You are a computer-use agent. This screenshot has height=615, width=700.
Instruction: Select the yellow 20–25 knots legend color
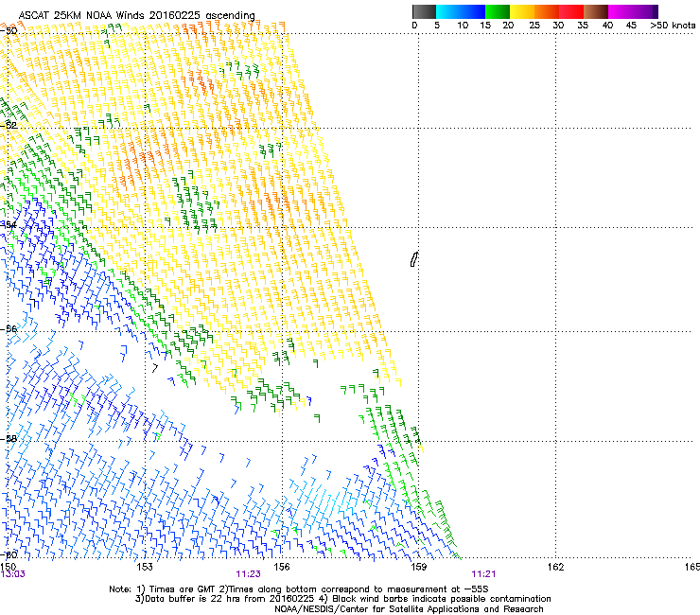tap(522, 11)
